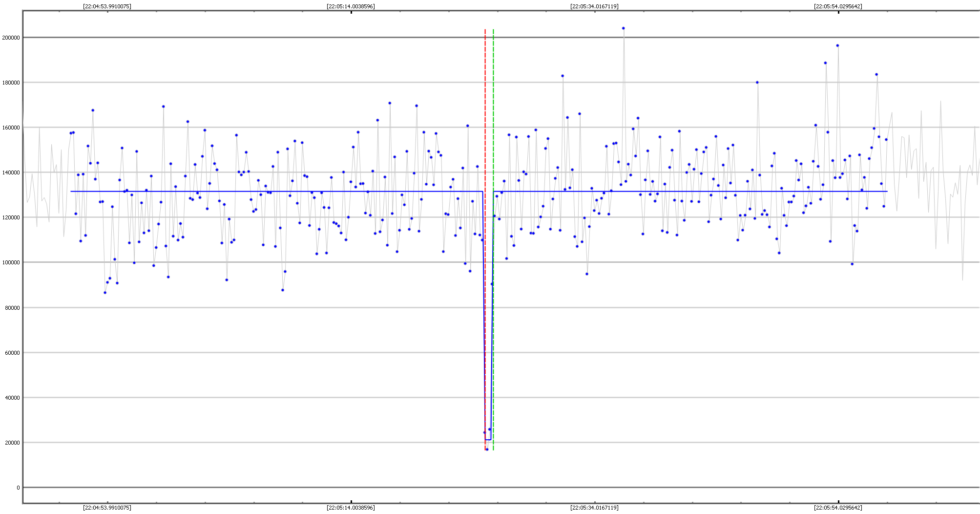980x514 pixels.
Task: Click top timestamp 22:05:34.0167119
Action: coord(594,6)
